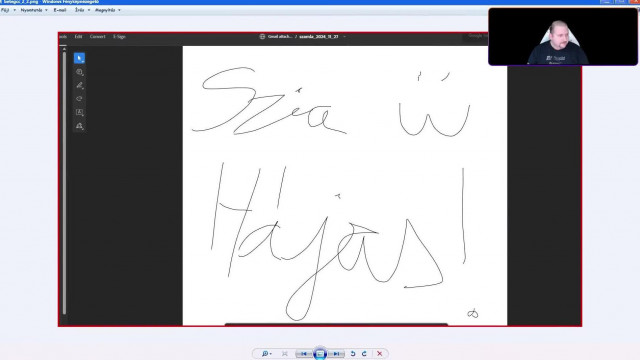Open the Convert menu in Acrobat

point(98,37)
